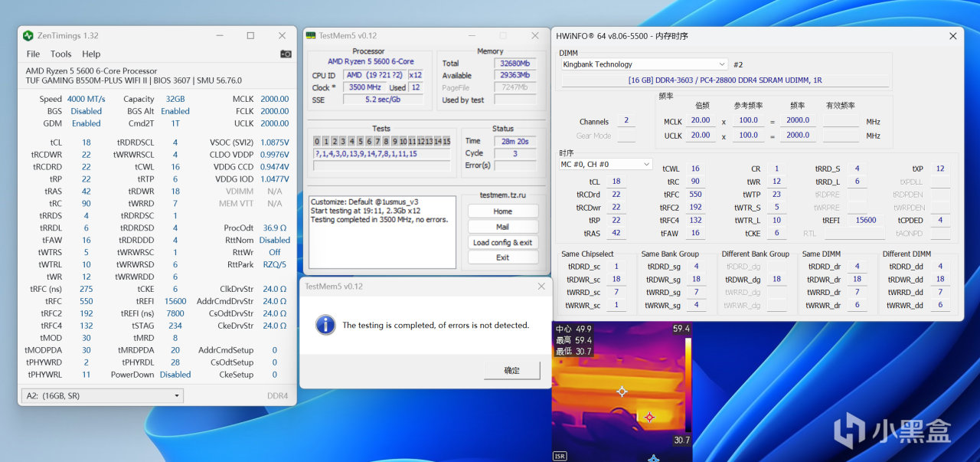Open the Help menu in ZenTimings
This screenshot has width=980, height=462.
(x=91, y=54)
